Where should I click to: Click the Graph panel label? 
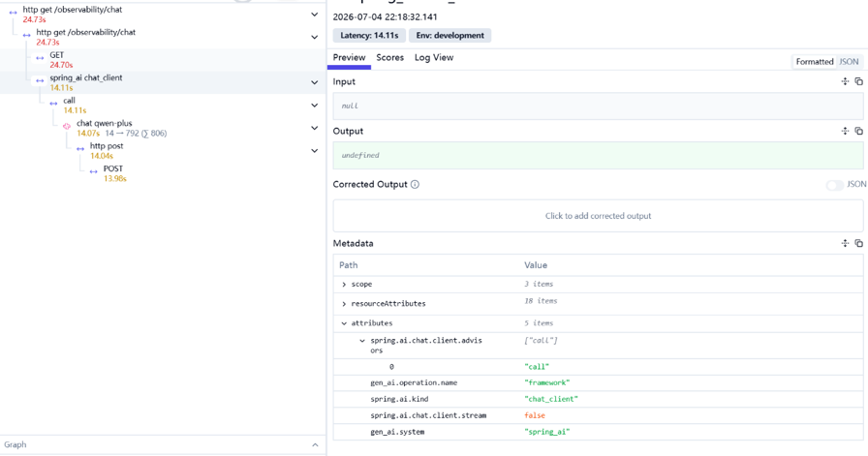15,444
